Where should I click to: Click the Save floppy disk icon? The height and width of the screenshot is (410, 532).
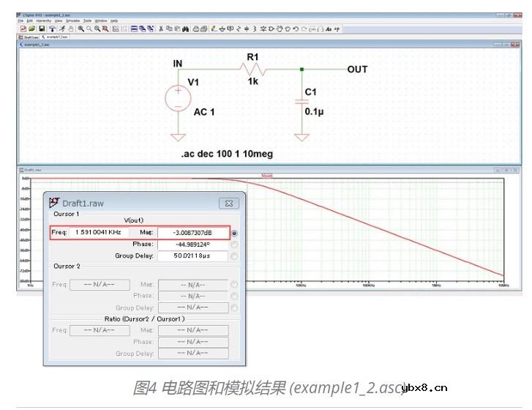[42, 29]
